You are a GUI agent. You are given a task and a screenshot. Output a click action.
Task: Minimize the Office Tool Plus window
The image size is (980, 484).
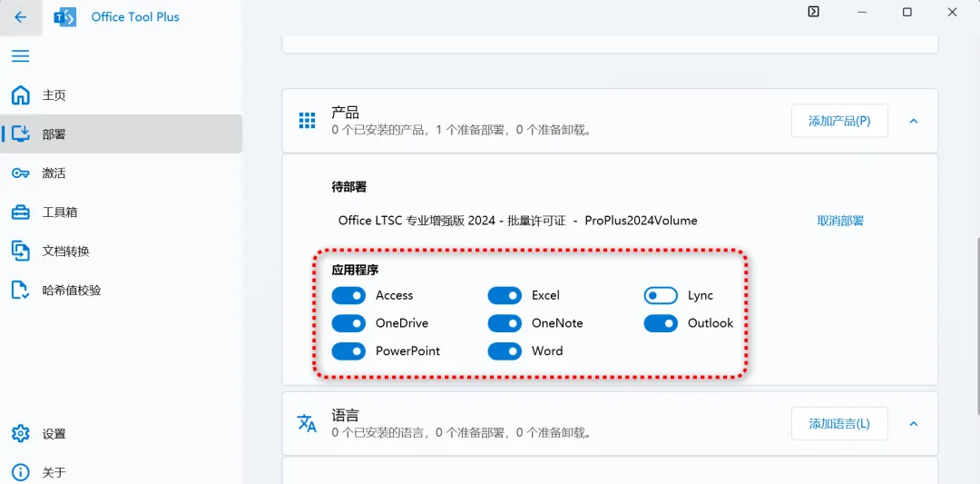[862, 12]
